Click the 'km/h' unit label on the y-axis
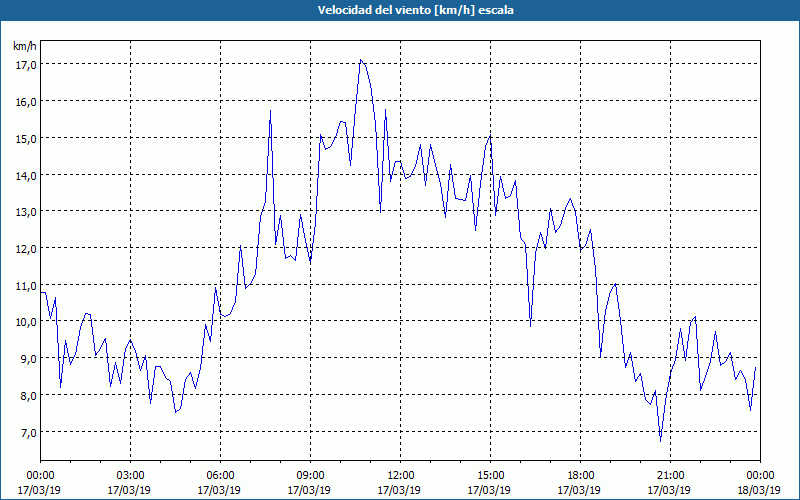The height and width of the screenshot is (500, 800). coord(25,46)
